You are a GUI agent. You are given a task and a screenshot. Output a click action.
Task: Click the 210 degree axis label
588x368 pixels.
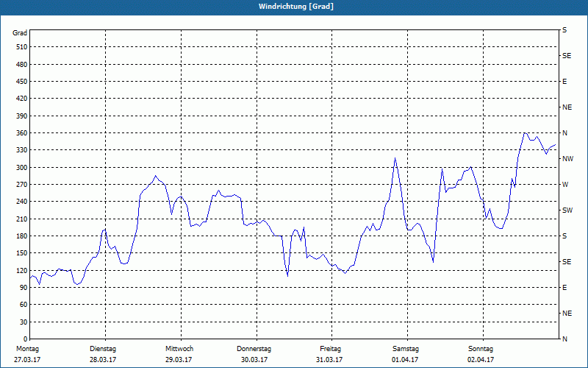point(22,219)
